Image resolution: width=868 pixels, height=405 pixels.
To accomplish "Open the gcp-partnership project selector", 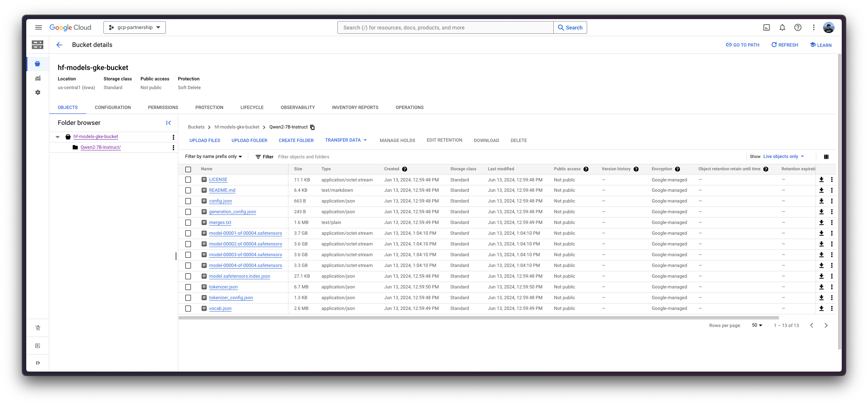I will 134,27.
